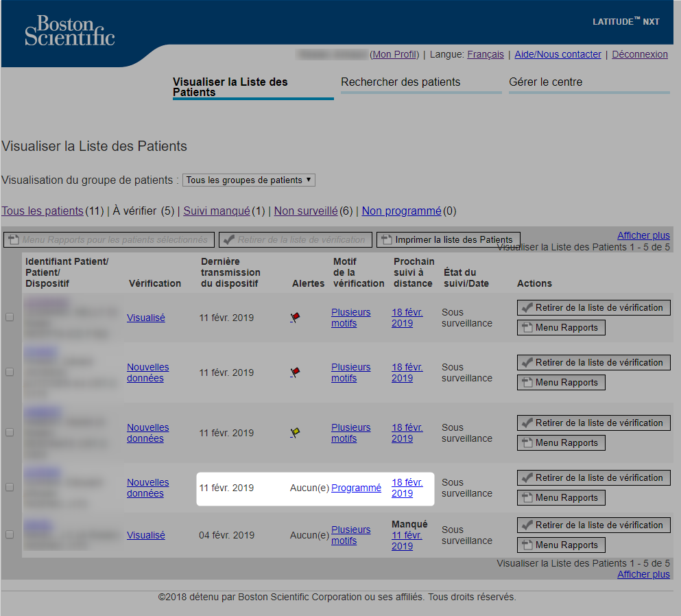Sort by the Vérification column header

pos(154,283)
